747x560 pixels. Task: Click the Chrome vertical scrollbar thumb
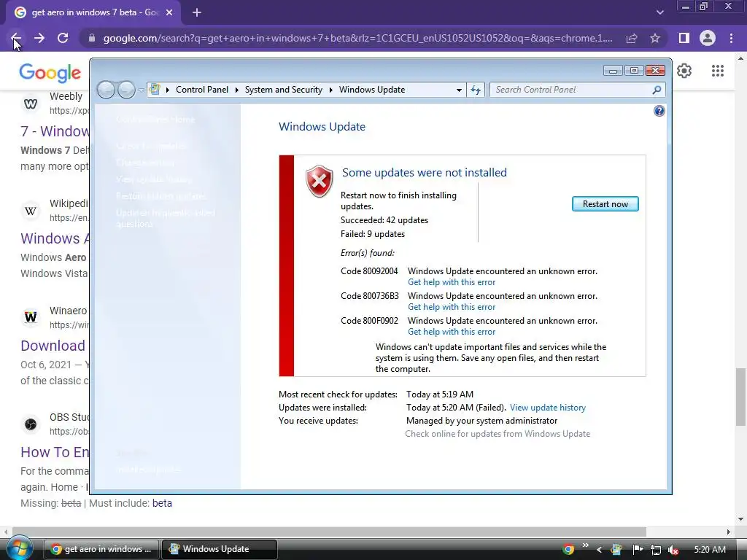coord(740,397)
